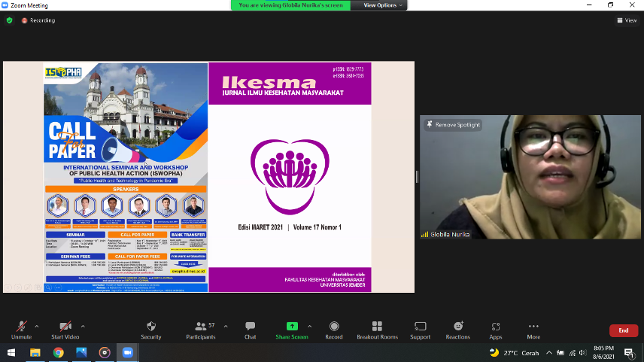
Task: Open Breakout Rooms
Action: 377,328
